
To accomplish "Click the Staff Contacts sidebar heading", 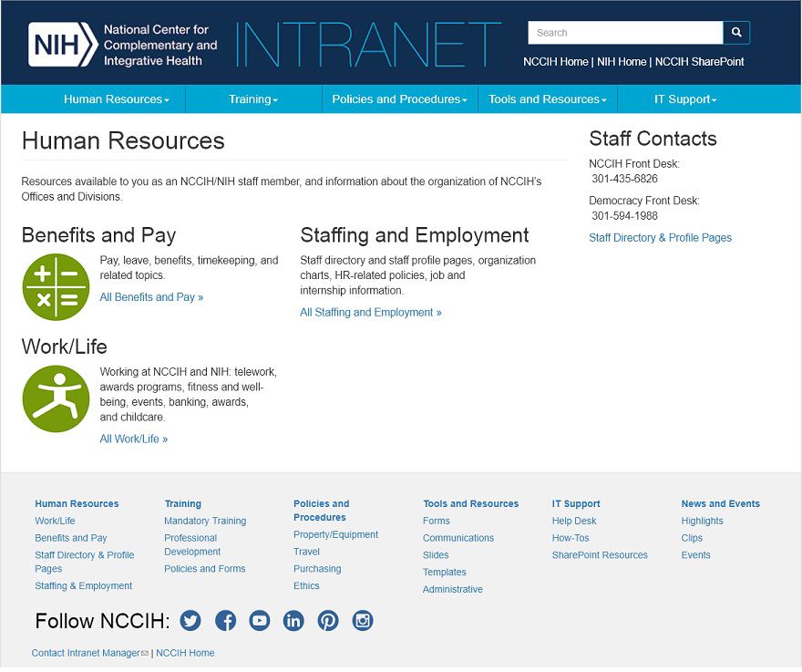I will 653,139.
